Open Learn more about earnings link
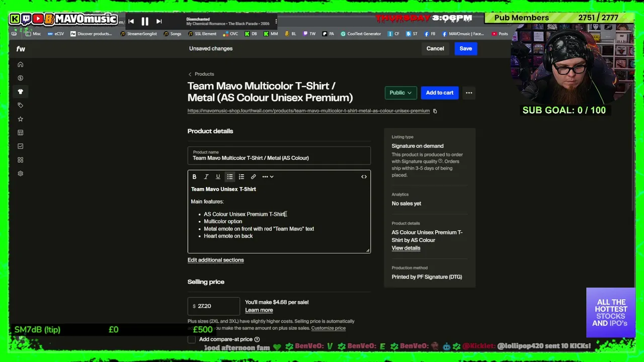This screenshot has width=644, height=362. [x=259, y=310]
